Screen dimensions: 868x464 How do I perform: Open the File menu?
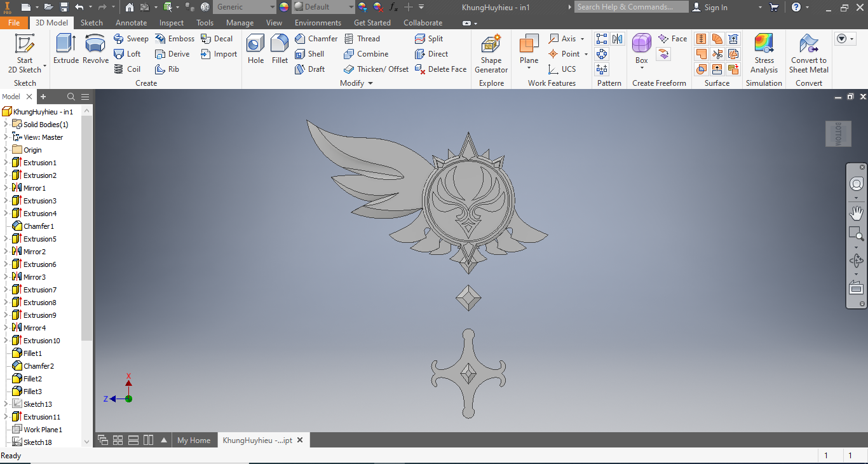14,22
